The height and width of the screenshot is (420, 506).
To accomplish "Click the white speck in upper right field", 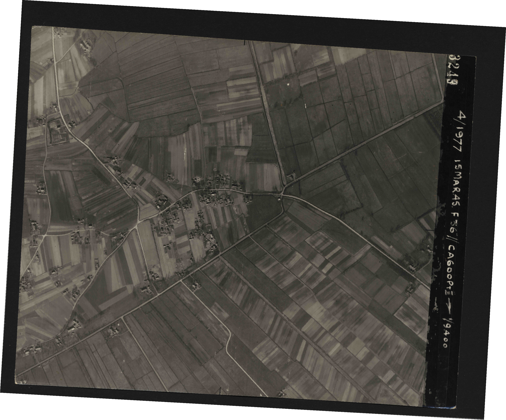I will (x=288, y=84).
